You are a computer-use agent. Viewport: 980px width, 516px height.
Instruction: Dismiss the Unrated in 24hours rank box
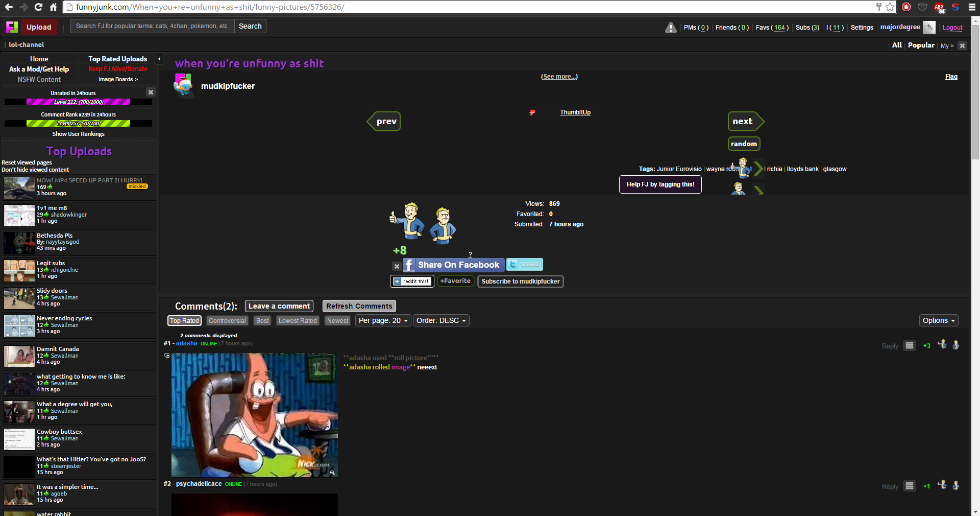pyautogui.click(x=151, y=92)
